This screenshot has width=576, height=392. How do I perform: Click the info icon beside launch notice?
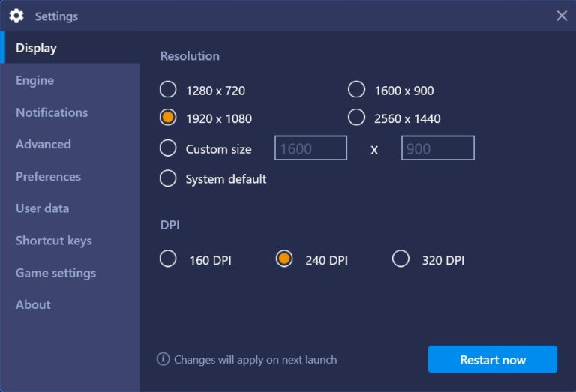163,359
